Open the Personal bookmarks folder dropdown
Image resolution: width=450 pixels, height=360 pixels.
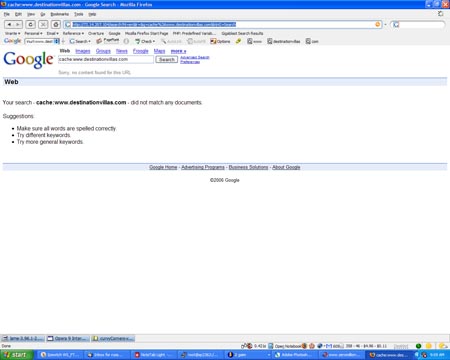[33, 33]
